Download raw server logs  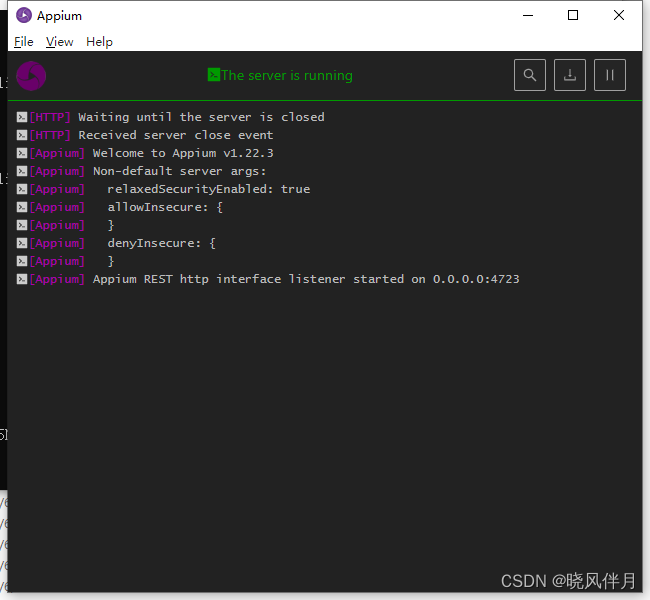[570, 75]
